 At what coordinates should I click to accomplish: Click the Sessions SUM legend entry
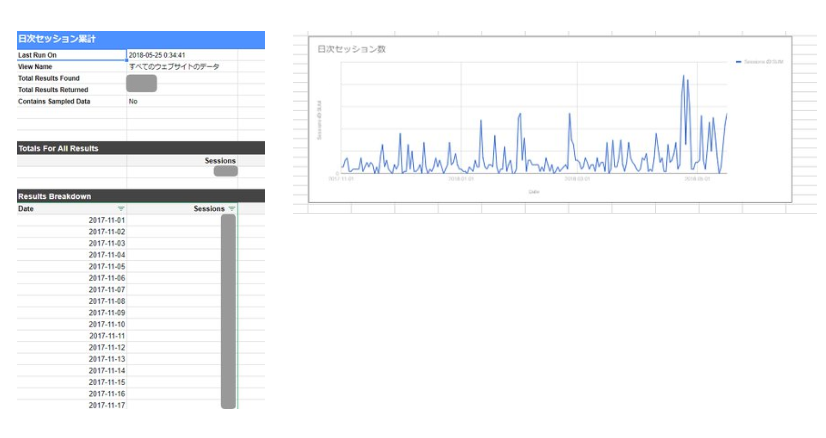point(759,62)
